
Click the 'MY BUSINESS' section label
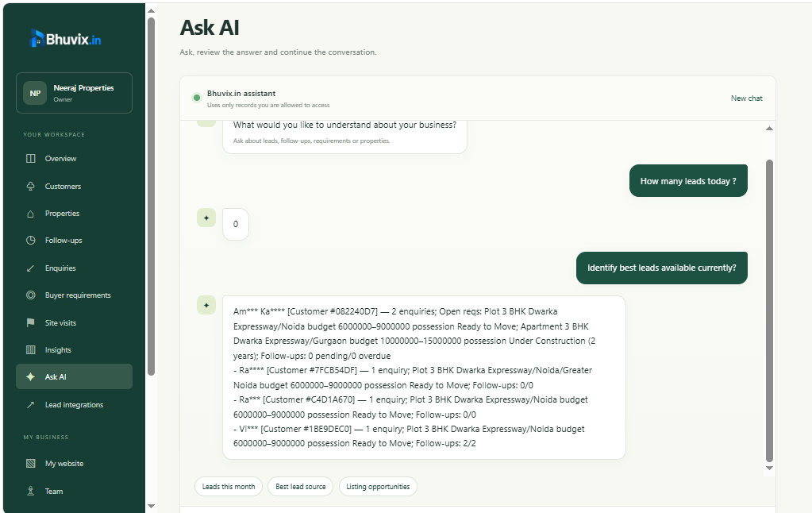point(45,438)
